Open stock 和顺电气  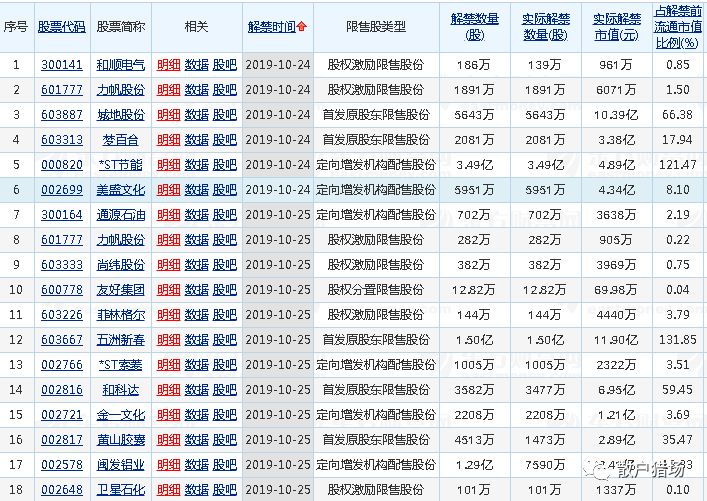click(121, 65)
